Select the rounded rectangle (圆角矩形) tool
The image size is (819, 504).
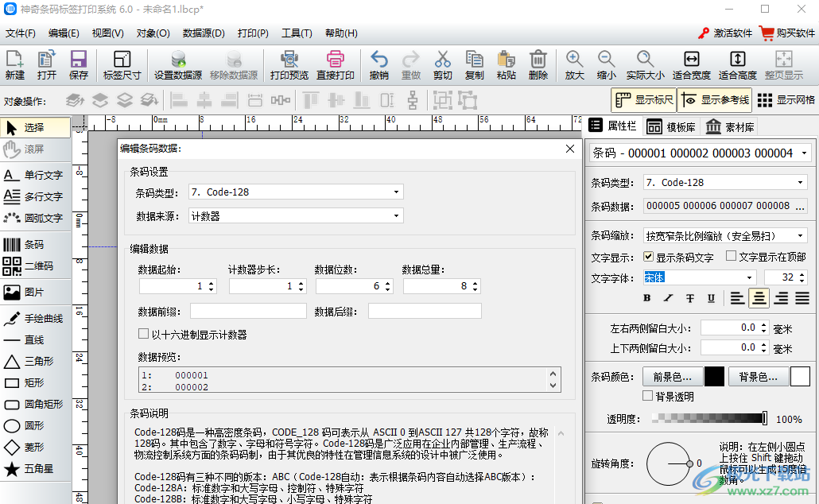coord(36,404)
